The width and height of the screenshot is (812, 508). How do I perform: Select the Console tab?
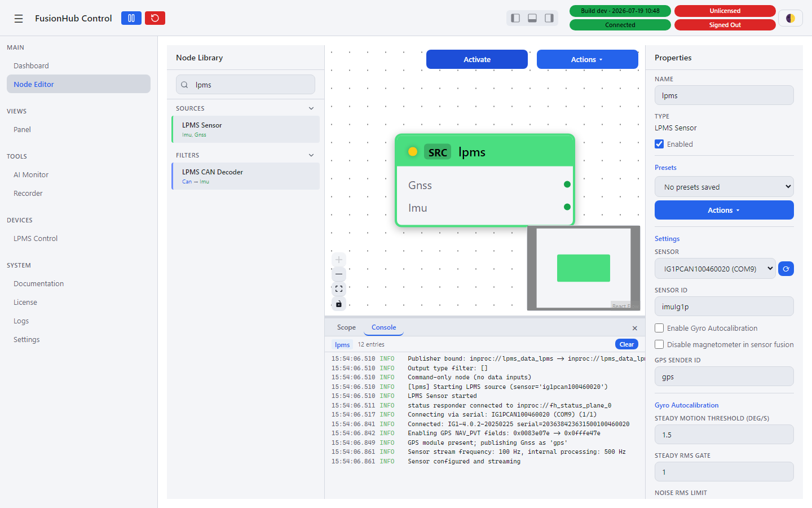click(x=383, y=327)
